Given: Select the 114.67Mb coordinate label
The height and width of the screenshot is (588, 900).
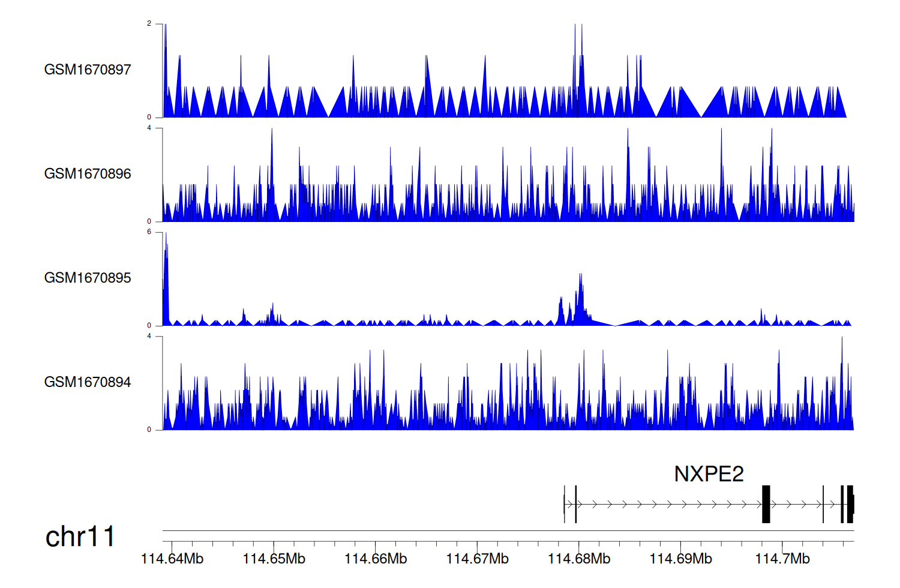Looking at the screenshot, I should pos(477,559).
